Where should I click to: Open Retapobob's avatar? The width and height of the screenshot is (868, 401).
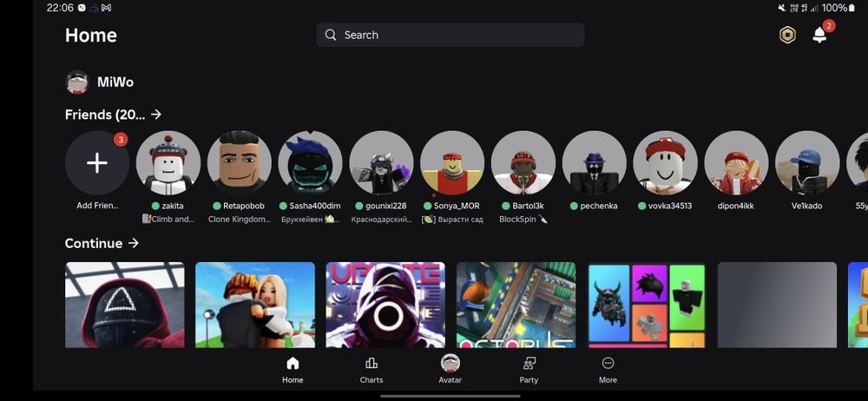240,163
